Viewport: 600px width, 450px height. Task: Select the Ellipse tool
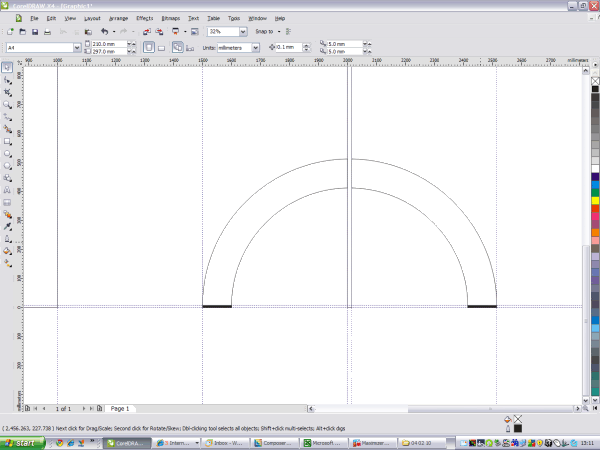tap(7, 153)
